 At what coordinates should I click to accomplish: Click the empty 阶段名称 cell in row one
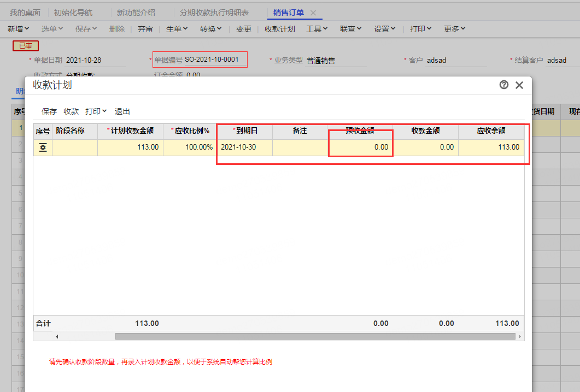[x=75, y=147]
